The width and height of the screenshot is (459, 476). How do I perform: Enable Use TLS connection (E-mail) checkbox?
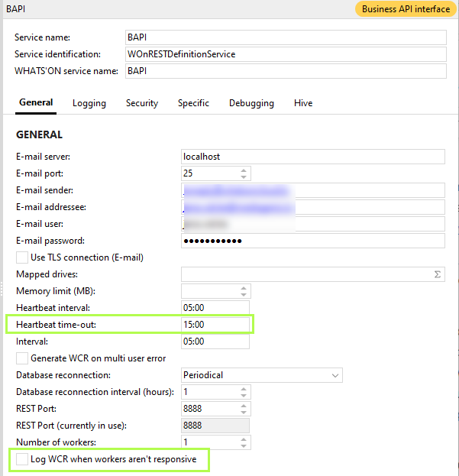22,257
